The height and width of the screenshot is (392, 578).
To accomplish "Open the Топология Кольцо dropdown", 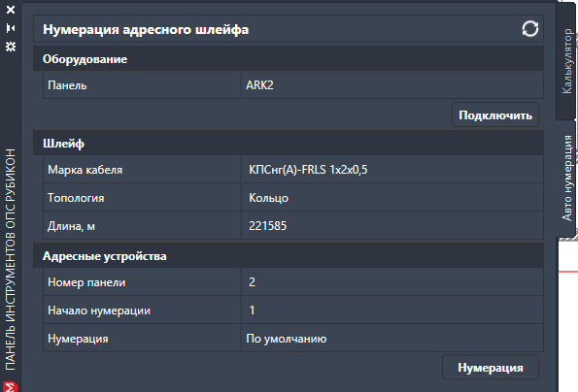I will tap(391, 198).
